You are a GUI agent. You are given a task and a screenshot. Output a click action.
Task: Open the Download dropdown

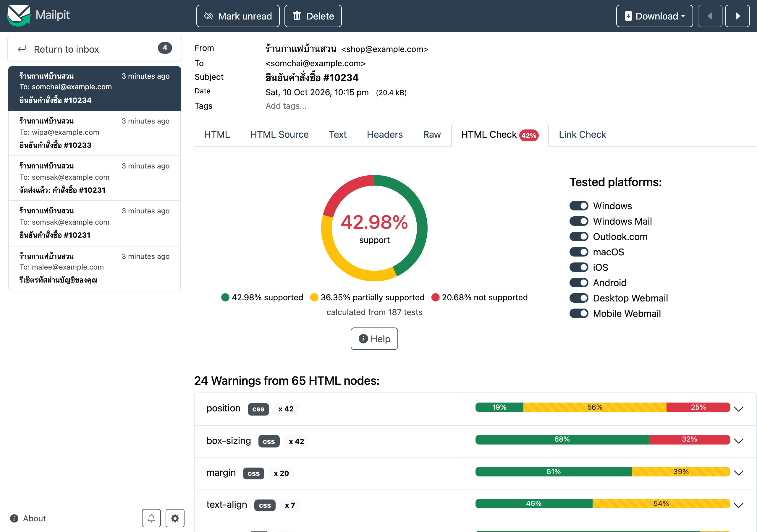[x=654, y=16]
